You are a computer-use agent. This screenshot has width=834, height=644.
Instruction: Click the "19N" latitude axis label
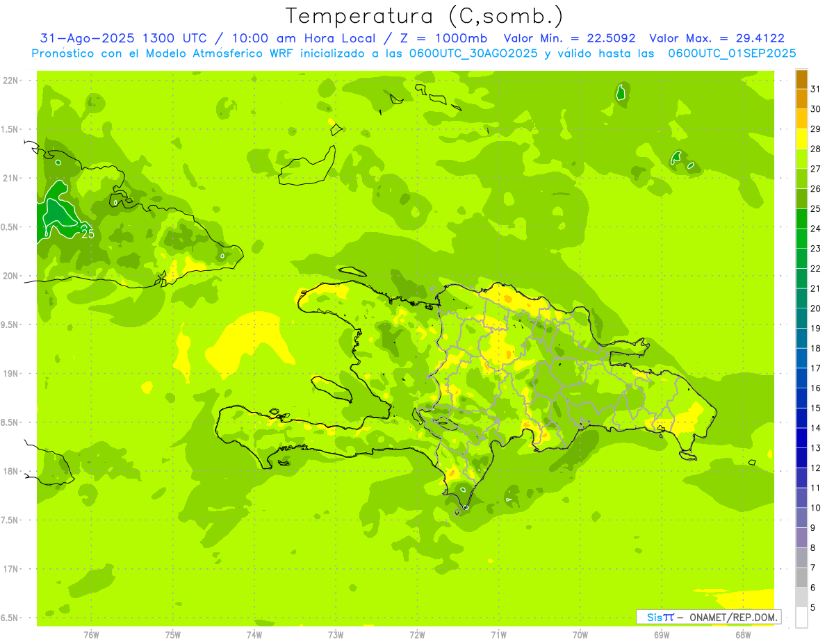[x=10, y=374]
